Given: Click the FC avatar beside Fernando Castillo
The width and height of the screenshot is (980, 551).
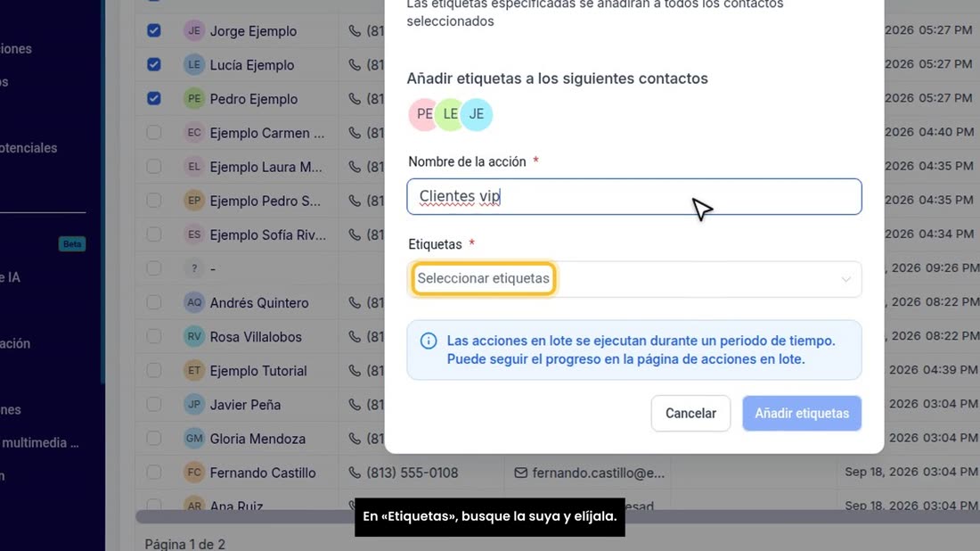Looking at the screenshot, I should click(194, 473).
